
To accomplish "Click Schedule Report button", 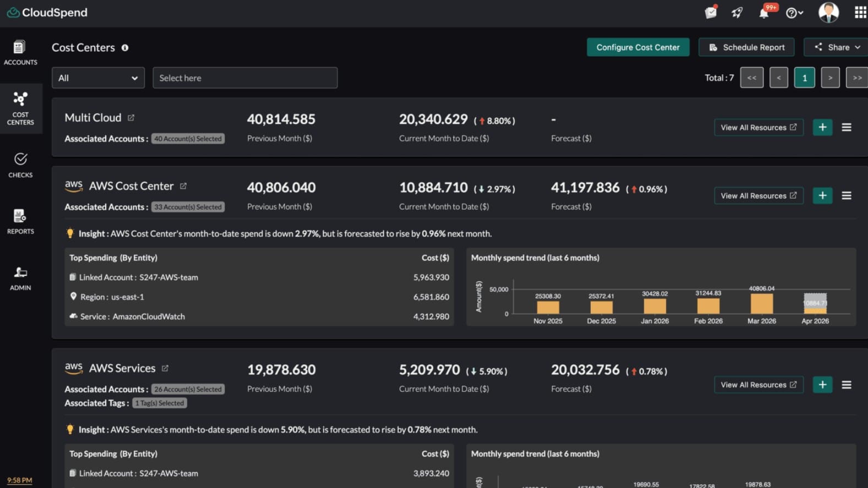I will tap(746, 47).
